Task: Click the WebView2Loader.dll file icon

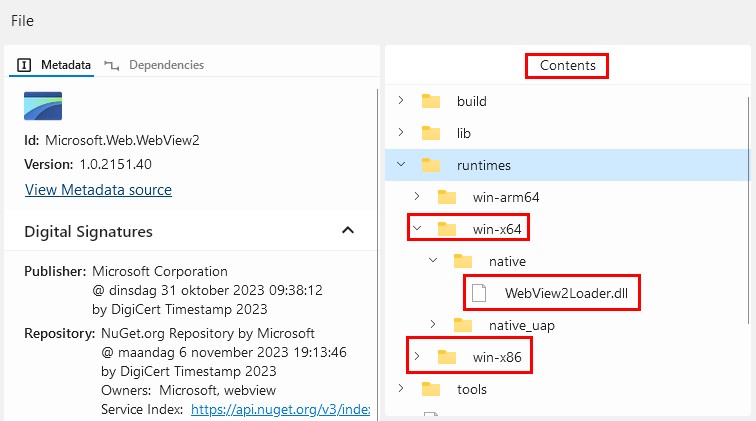Action: [479, 293]
